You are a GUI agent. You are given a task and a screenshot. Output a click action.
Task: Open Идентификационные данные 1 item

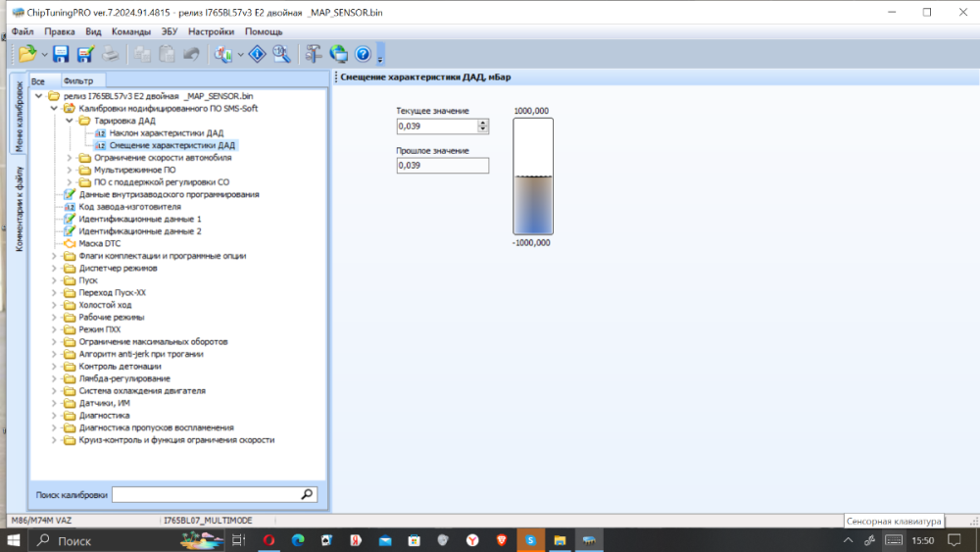(140, 219)
